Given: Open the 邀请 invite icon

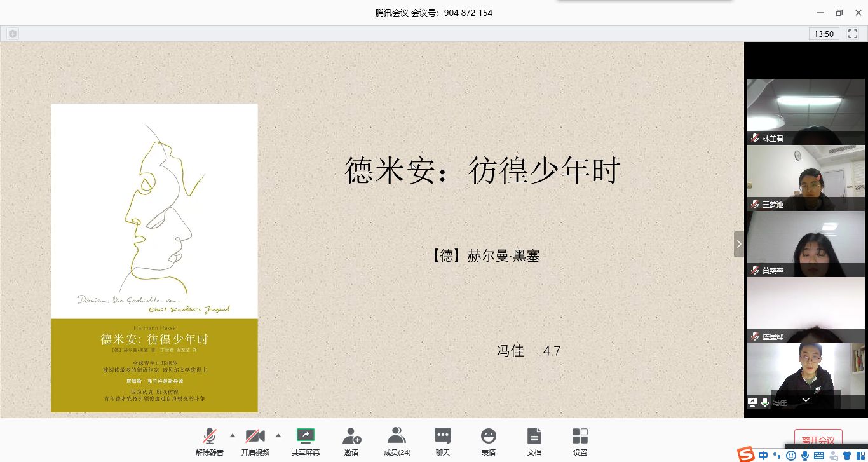Looking at the screenshot, I should pos(351,440).
